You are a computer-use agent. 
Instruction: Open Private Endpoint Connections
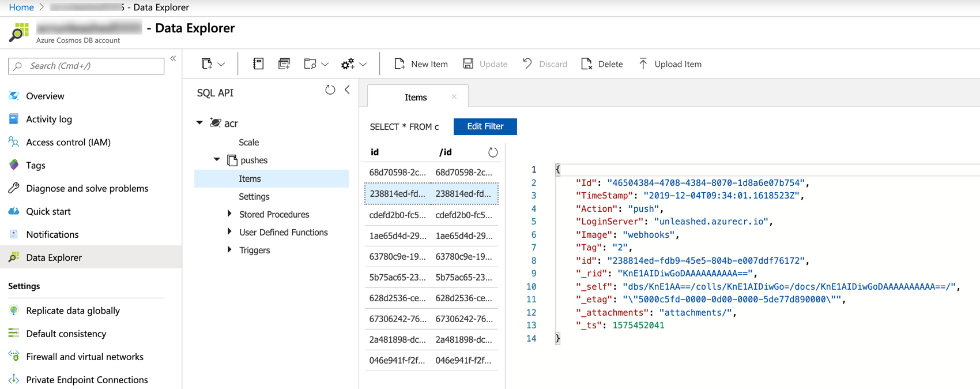tap(87, 380)
